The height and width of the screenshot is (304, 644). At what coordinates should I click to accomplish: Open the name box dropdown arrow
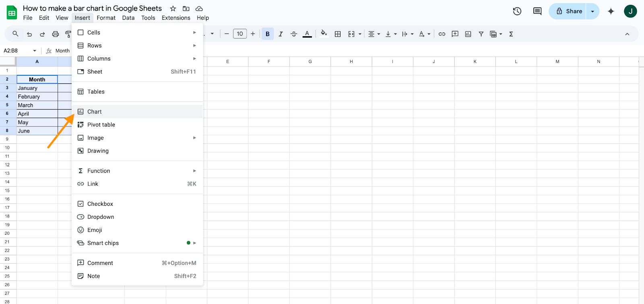(35, 51)
